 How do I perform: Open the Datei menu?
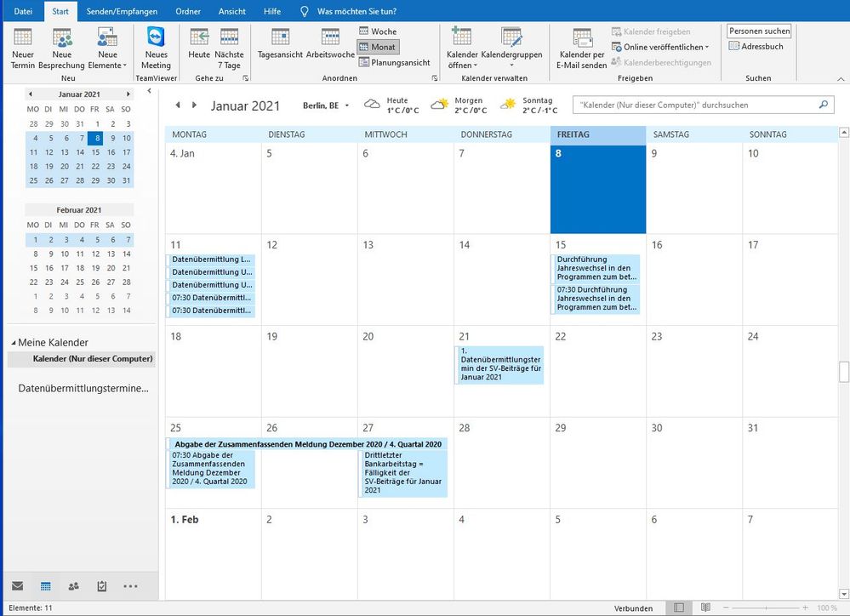pyautogui.click(x=23, y=11)
